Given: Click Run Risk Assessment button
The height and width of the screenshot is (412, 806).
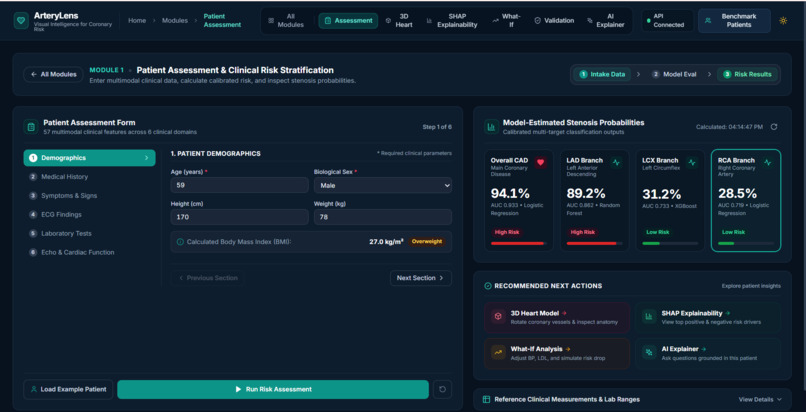Looking at the screenshot, I should coord(273,389).
